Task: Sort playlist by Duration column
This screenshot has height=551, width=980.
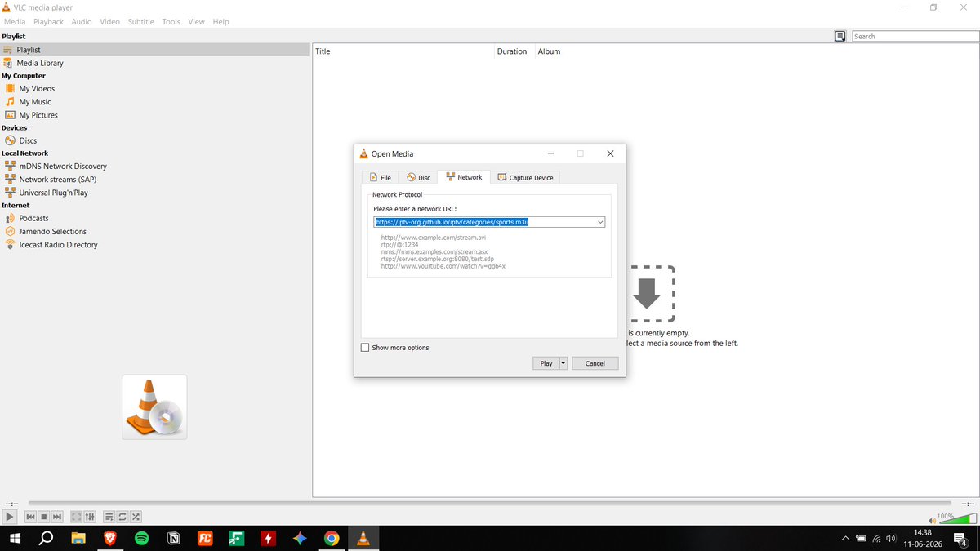Action: tap(515, 51)
